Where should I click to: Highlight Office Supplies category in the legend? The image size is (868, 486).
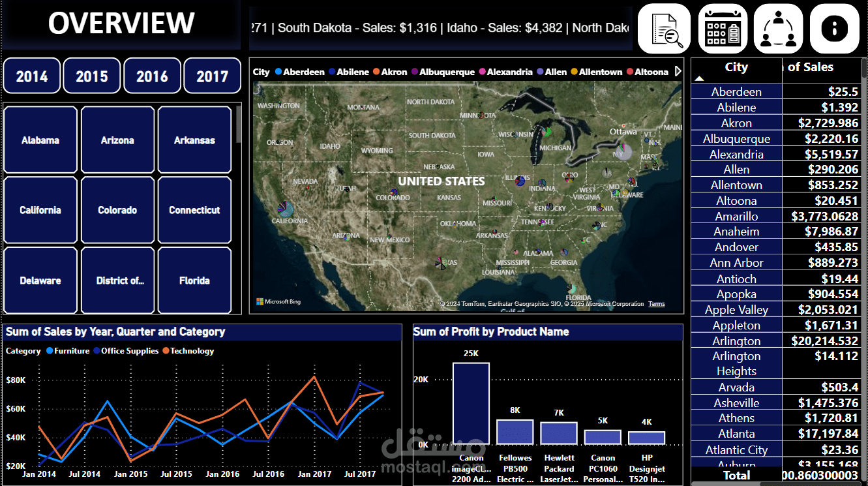pos(126,351)
